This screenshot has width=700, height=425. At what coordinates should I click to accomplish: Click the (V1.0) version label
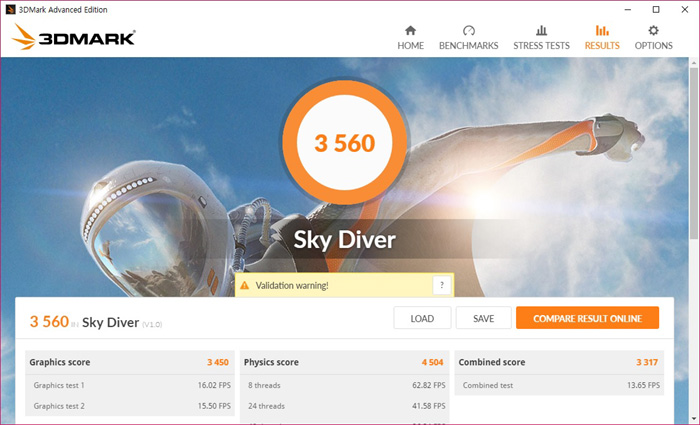152,325
